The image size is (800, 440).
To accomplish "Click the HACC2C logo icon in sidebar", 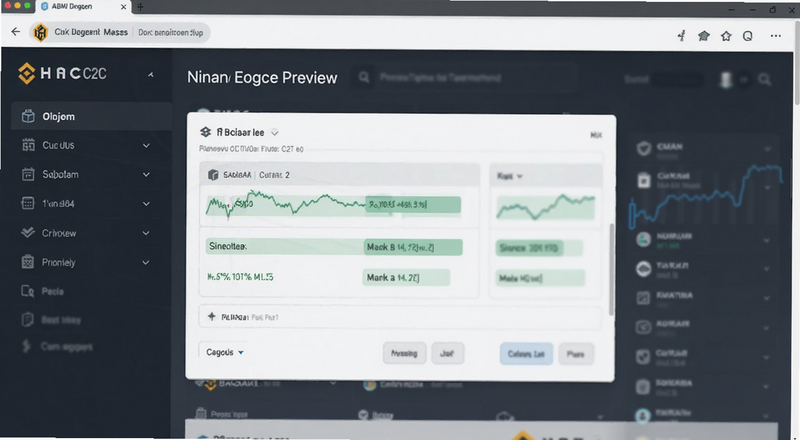I will pyautogui.click(x=27, y=73).
